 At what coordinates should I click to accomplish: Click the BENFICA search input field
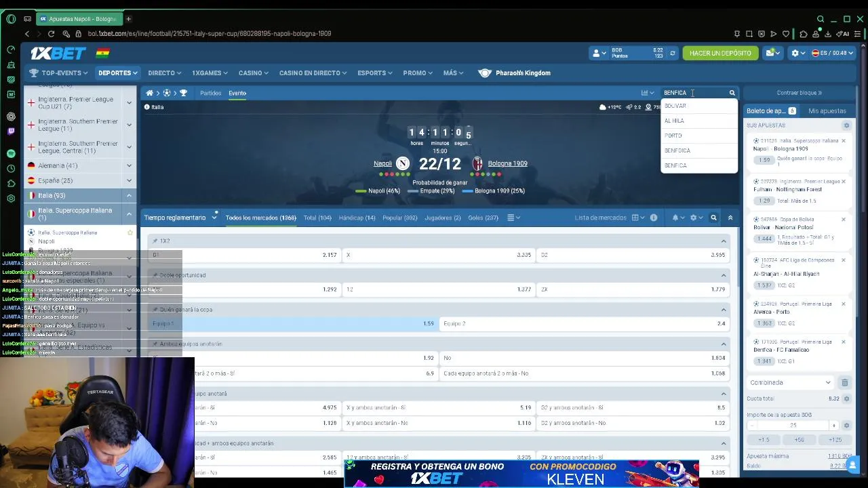pyautogui.click(x=694, y=93)
